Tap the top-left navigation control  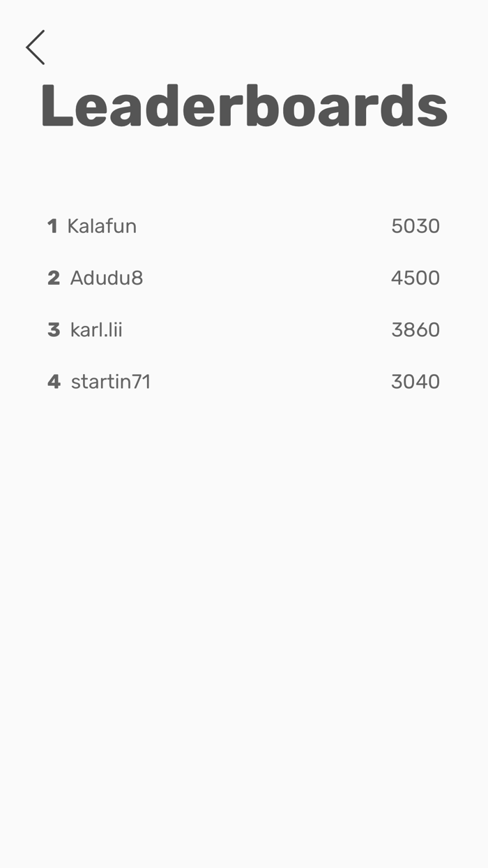(35, 47)
